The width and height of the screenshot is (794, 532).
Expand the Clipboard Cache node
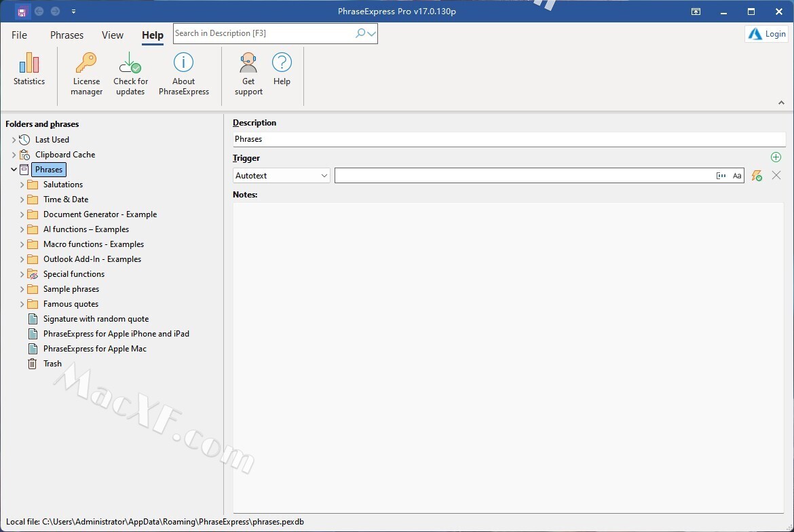click(14, 155)
